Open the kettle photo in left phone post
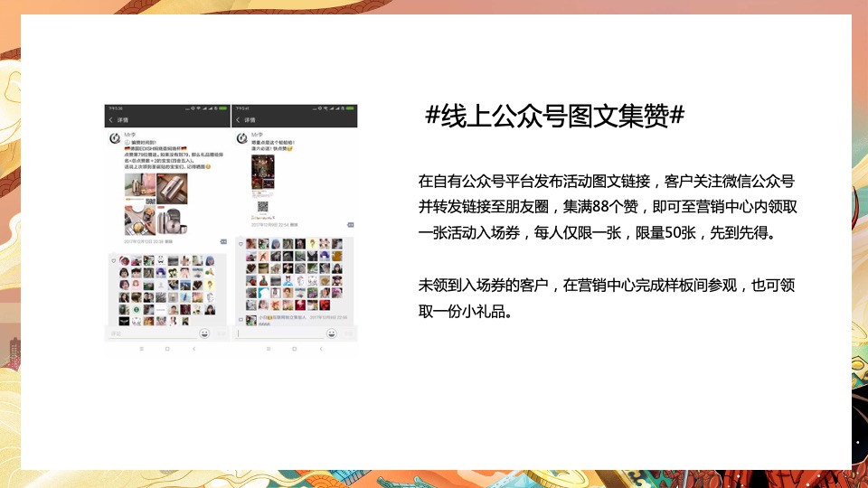 [x=139, y=189]
